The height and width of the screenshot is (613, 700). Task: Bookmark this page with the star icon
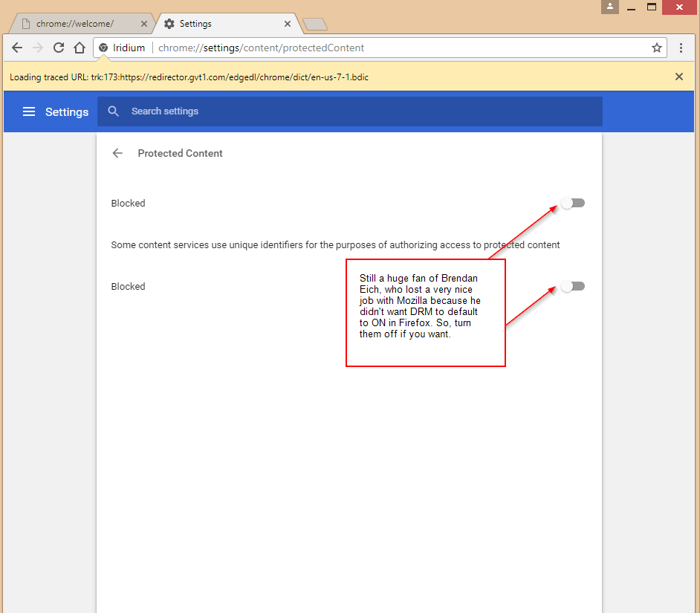pyautogui.click(x=657, y=48)
